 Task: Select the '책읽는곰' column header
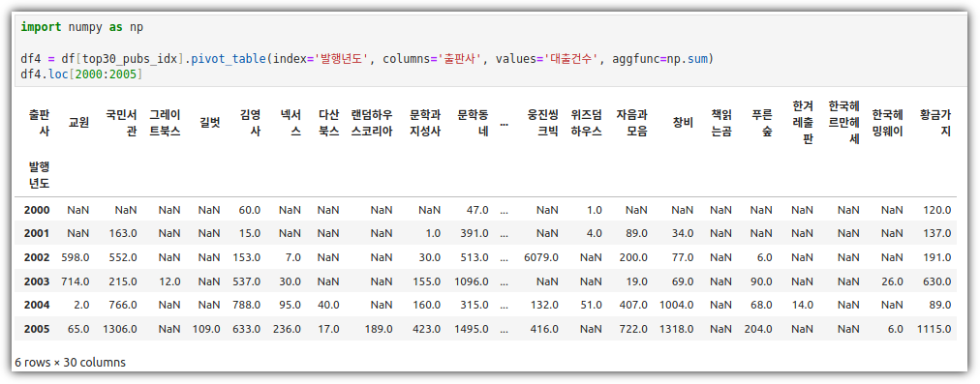(x=720, y=123)
